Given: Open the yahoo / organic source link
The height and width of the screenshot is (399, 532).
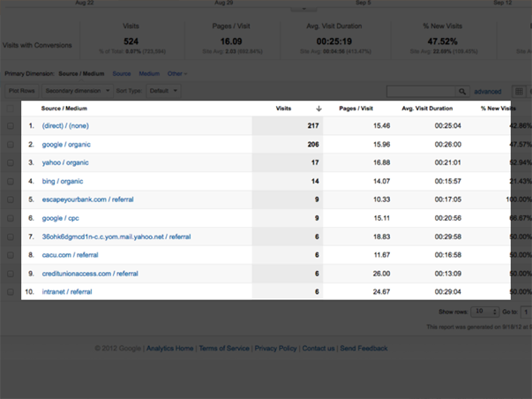Looking at the screenshot, I should [x=65, y=162].
